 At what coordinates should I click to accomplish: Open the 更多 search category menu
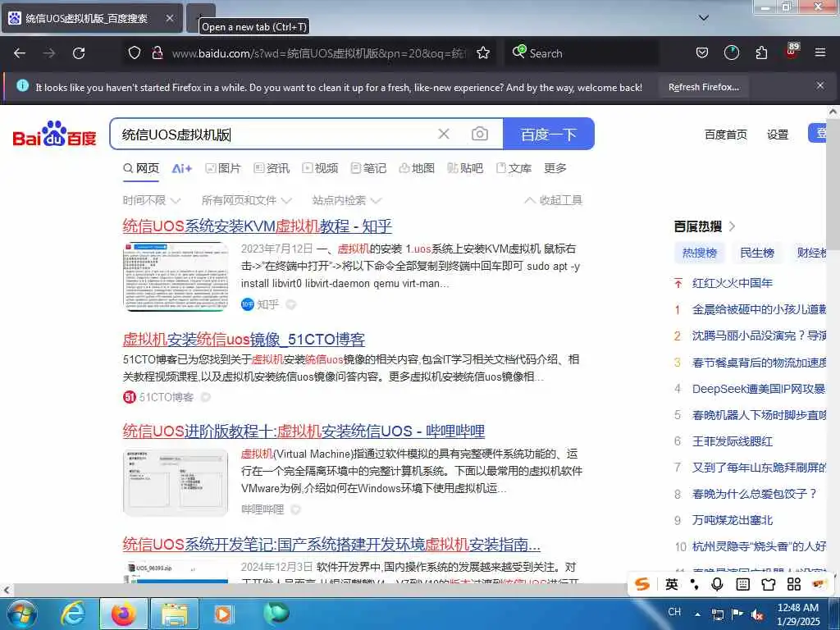(555, 168)
